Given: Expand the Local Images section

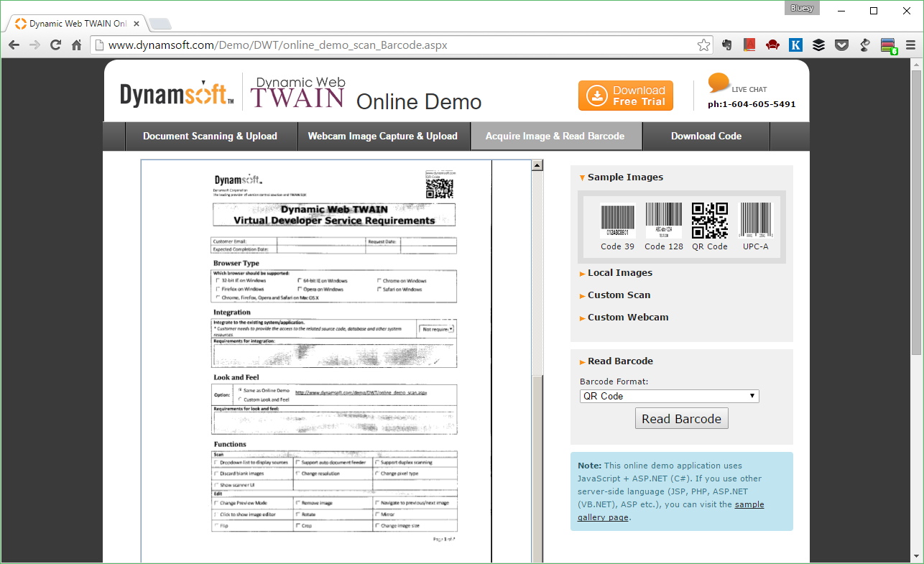Looking at the screenshot, I should pyautogui.click(x=619, y=273).
